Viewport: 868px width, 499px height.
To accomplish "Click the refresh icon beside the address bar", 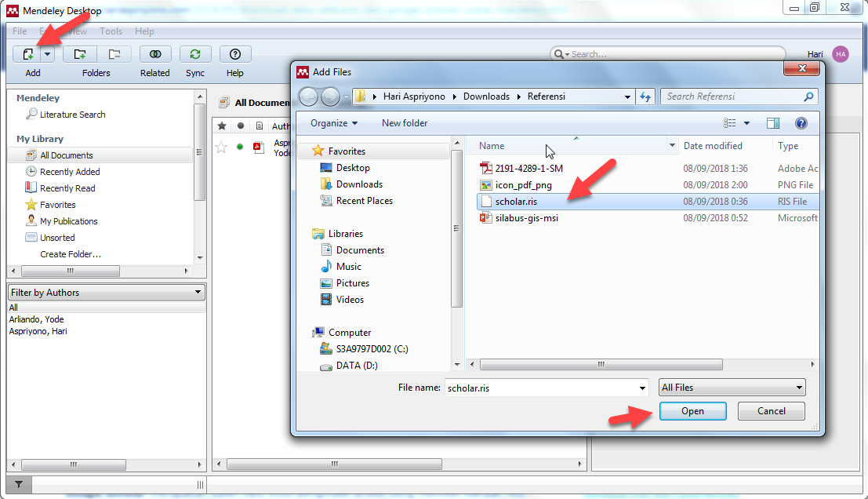I will click(x=645, y=97).
